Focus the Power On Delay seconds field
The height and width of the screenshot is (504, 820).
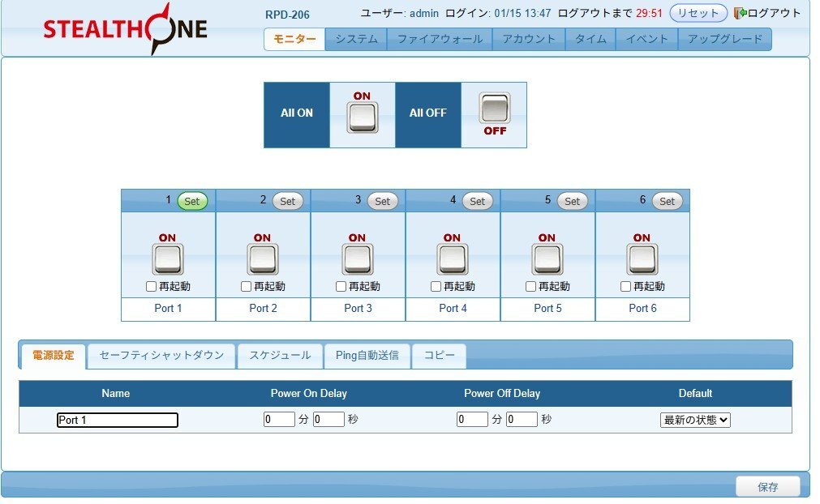pyautogui.click(x=329, y=420)
